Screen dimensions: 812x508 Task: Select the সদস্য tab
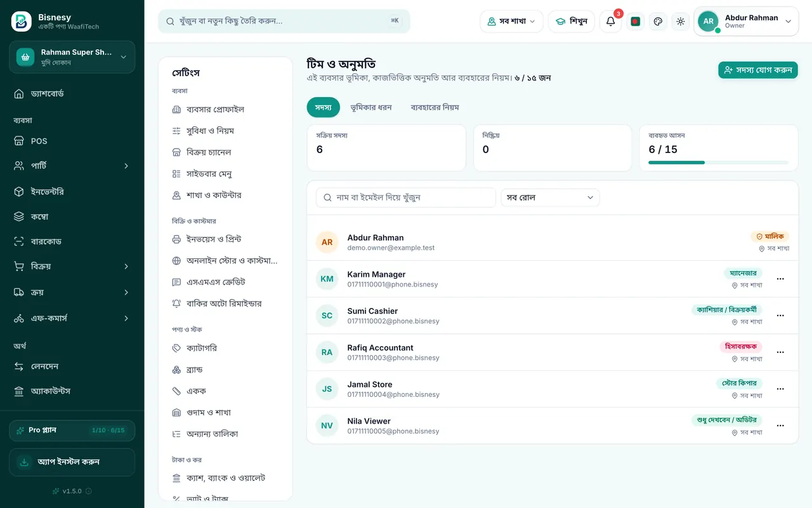[323, 107]
